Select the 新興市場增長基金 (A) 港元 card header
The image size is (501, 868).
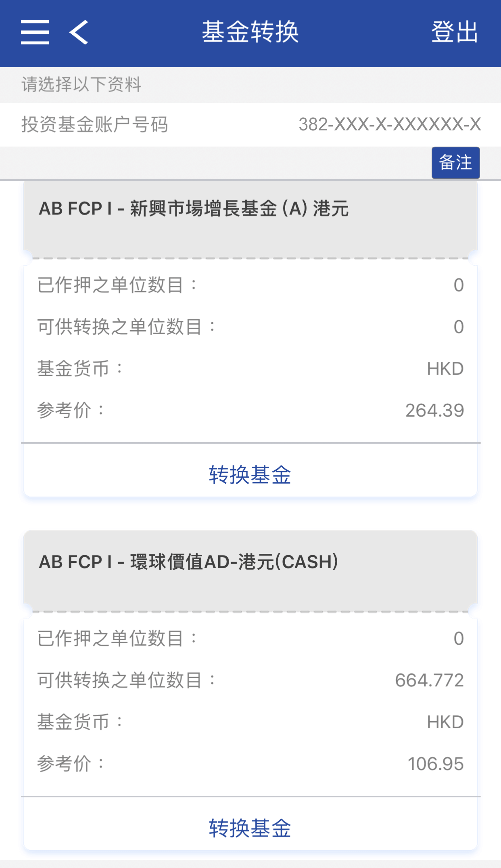194,209
